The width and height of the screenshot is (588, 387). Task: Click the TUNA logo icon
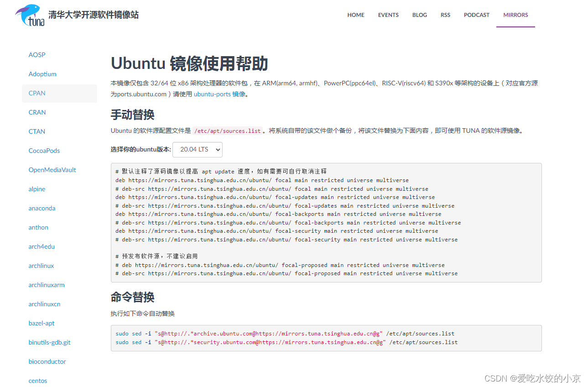30,15
